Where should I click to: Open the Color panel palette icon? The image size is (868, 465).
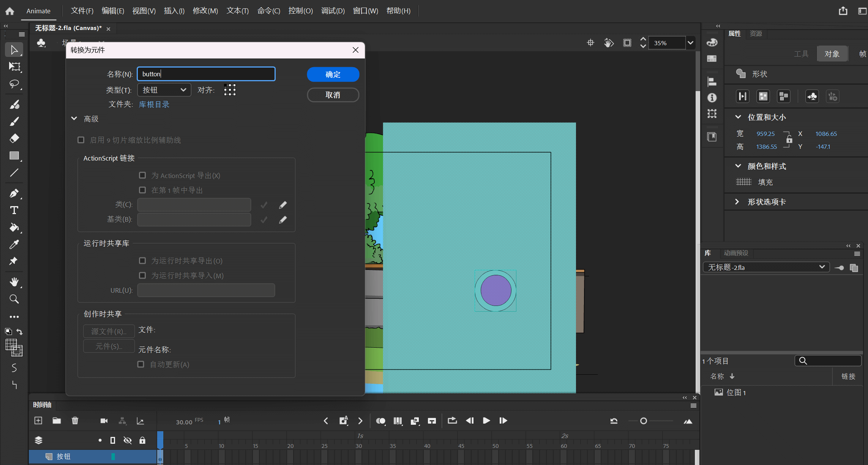click(x=712, y=42)
